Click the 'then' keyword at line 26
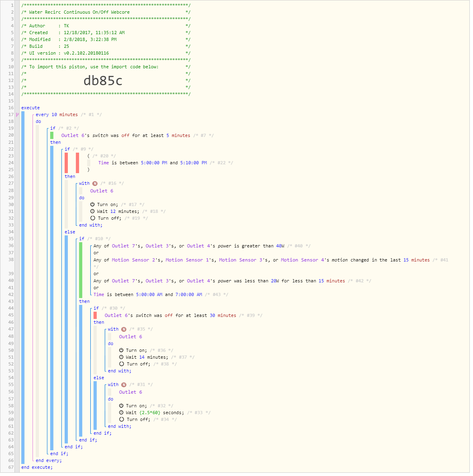Screen dimensions: 473x476 click(x=70, y=178)
